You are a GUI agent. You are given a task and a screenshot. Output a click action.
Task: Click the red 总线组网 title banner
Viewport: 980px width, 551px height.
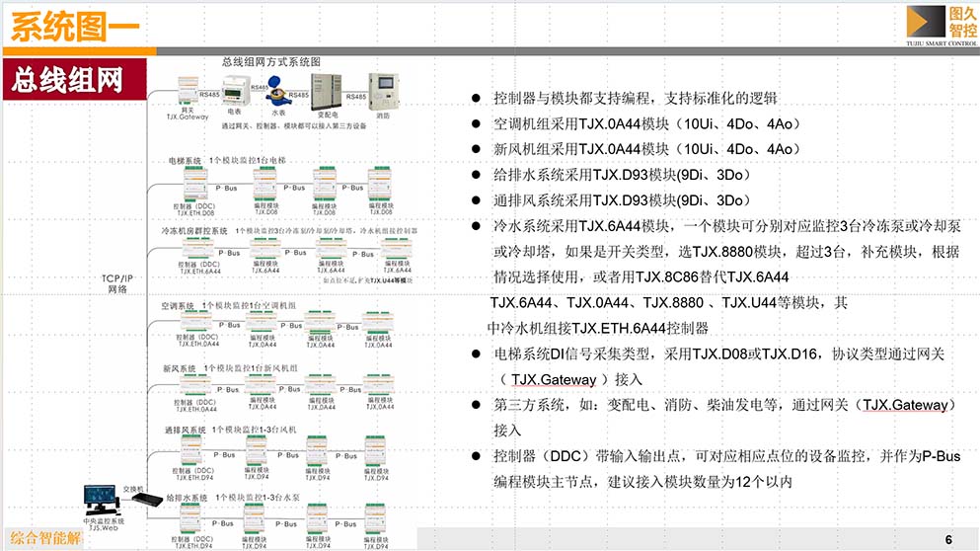point(75,80)
